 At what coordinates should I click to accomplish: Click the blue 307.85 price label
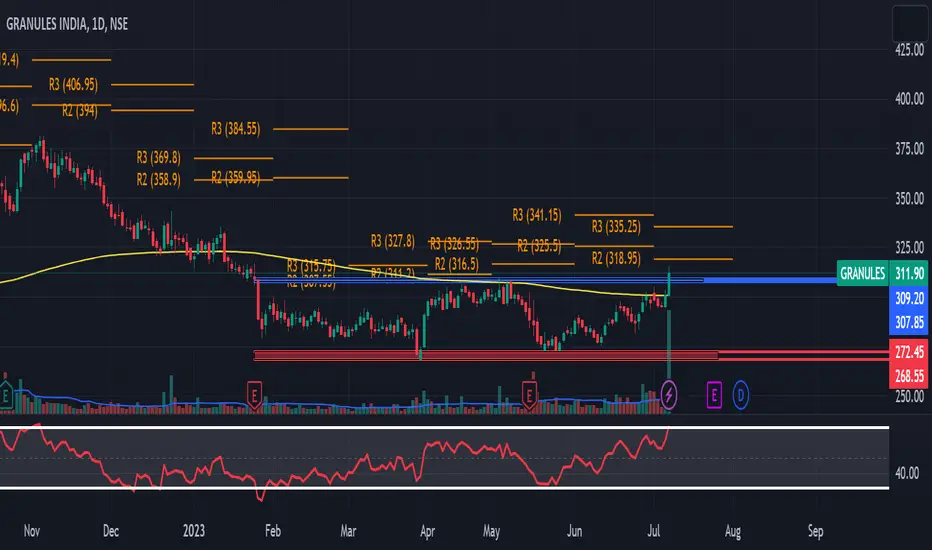click(x=909, y=322)
